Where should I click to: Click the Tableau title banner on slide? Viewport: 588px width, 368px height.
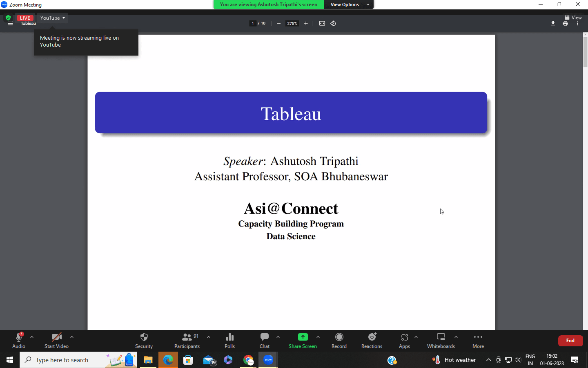tap(291, 113)
